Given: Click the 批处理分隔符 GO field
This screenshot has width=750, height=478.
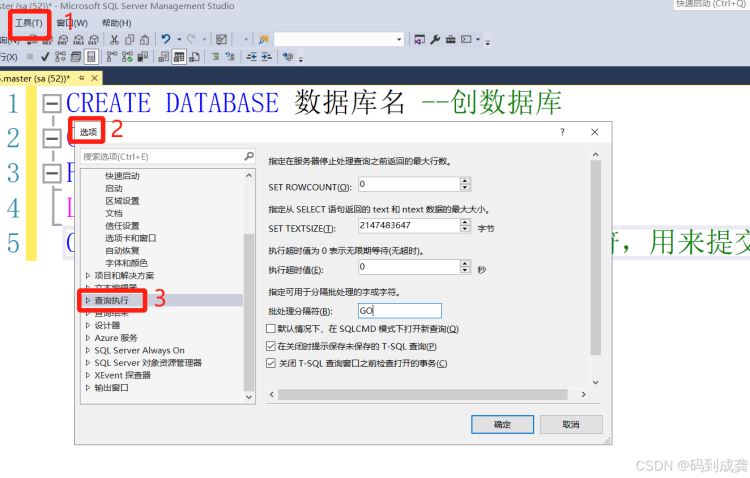Looking at the screenshot, I should pyautogui.click(x=399, y=311).
